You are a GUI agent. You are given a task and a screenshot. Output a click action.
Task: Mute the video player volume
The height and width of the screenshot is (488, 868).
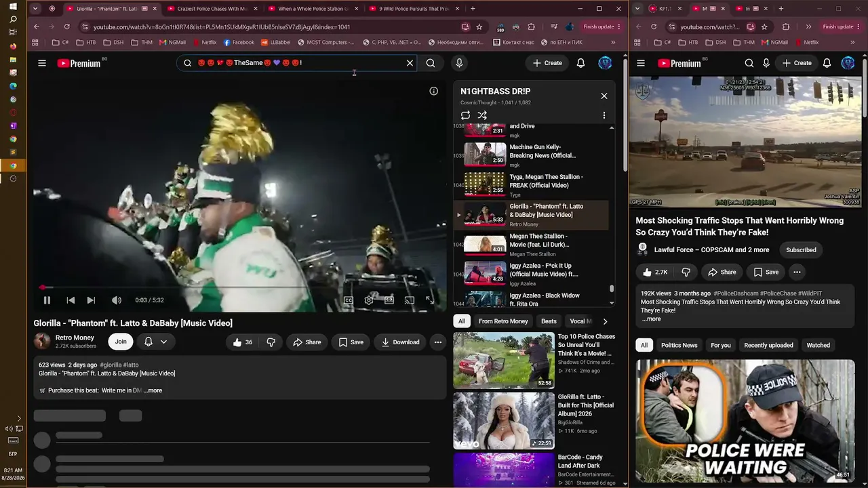click(x=117, y=300)
